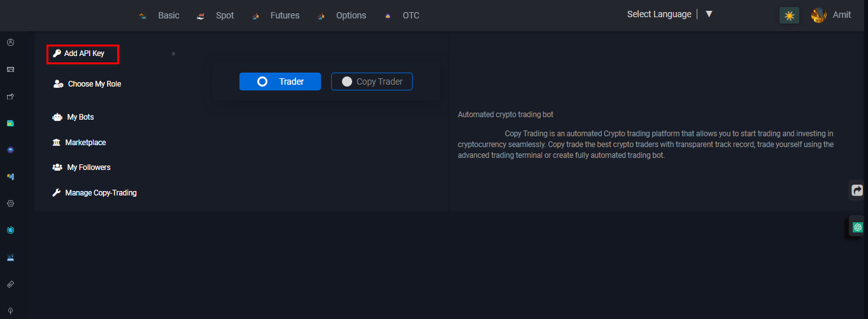Image resolution: width=868 pixels, height=319 pixels.
Task: Open the ChatGPT assistant floating icon
Action: pyautogui.click(x=858, y=227)
